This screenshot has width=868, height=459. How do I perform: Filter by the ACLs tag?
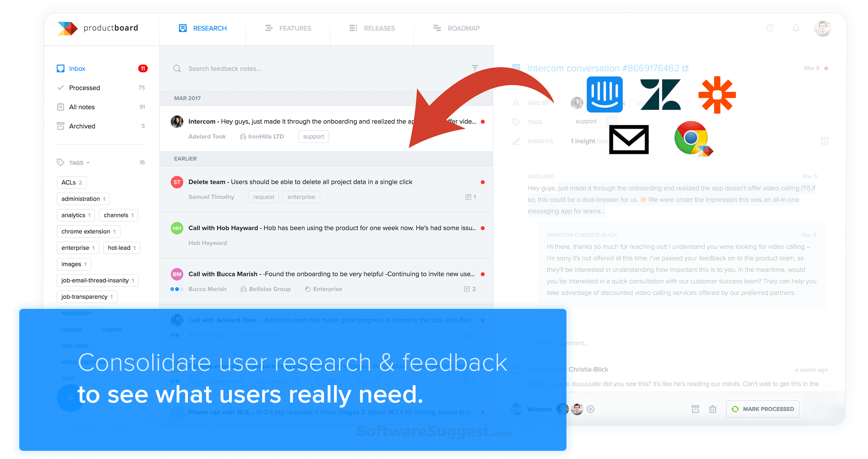pyautogui.click(x=72, y=183)
